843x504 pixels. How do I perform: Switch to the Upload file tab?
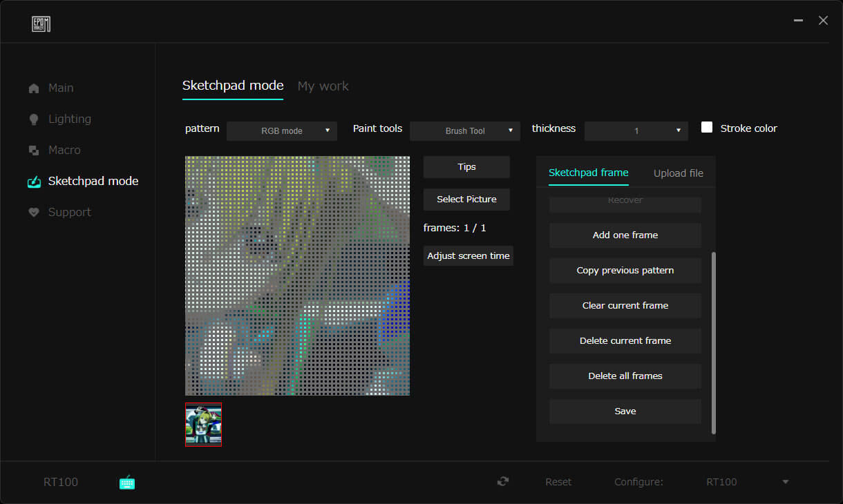pos(679,173)
